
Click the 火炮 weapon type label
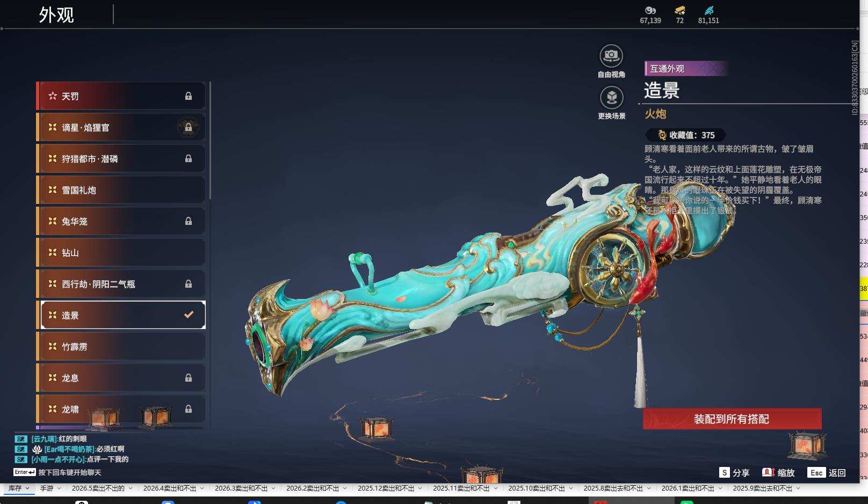pyautogui.click(x=655, y=114)
